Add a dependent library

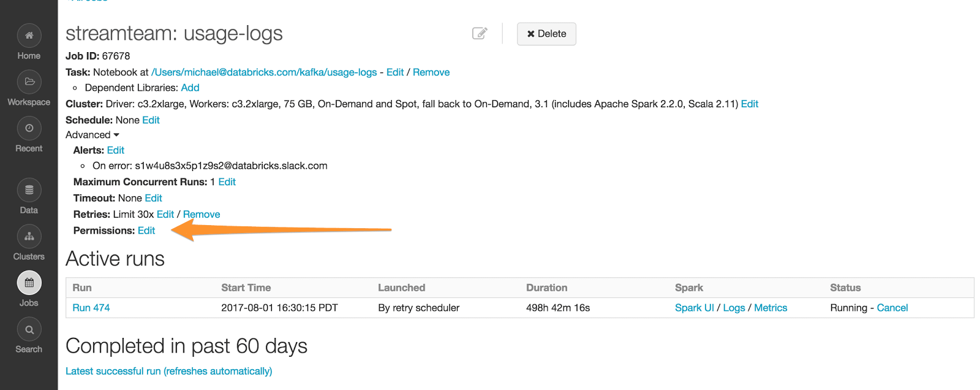[x=190, y=88]
